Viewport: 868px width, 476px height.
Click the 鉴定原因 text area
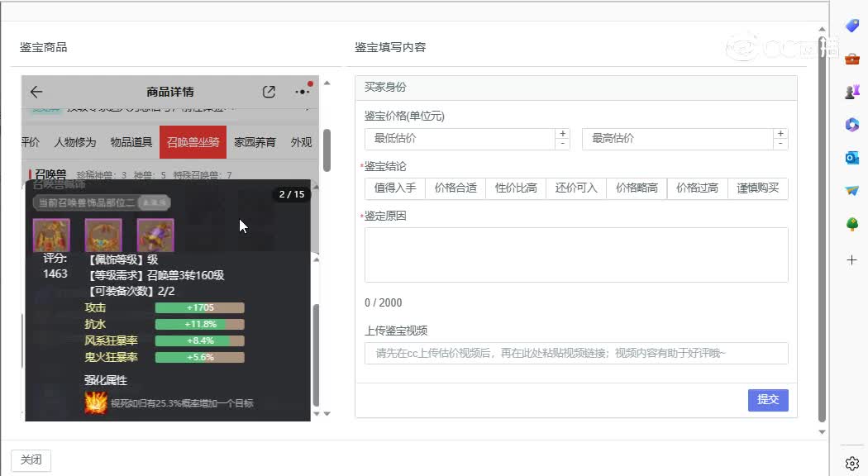(576, 255)
